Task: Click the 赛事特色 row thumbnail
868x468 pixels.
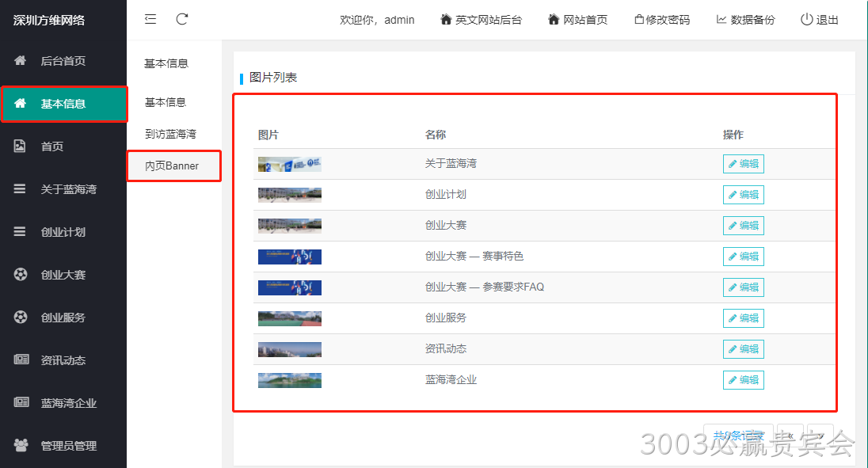Action: tap(290, 257)
